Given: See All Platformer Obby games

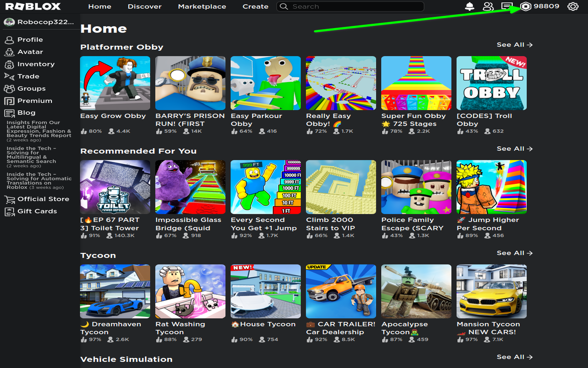Looking at the screenshot, I should (x=514, y=45).
